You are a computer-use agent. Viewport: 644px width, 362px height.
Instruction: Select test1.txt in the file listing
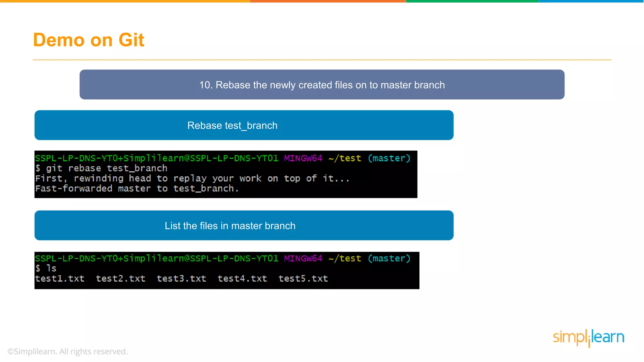pos(60,278)
